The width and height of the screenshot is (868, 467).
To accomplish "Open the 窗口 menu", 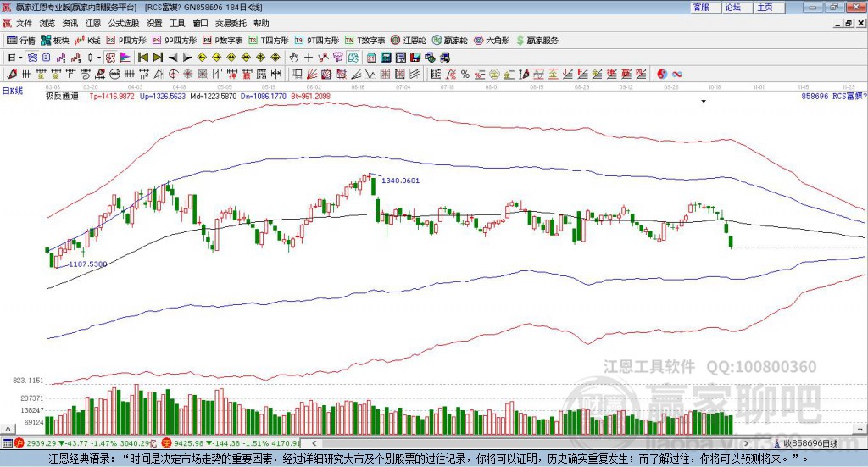I will pos(200,23).
